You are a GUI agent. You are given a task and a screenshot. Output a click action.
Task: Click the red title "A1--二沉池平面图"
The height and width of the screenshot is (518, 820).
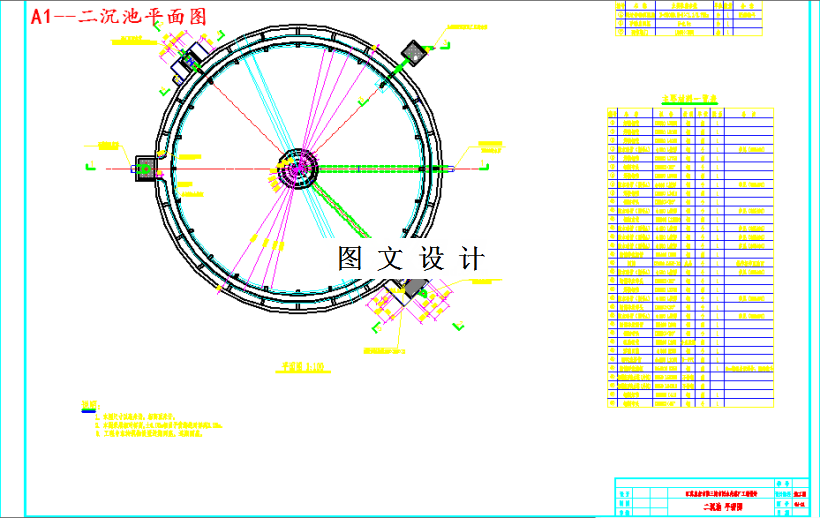point(119,17)
